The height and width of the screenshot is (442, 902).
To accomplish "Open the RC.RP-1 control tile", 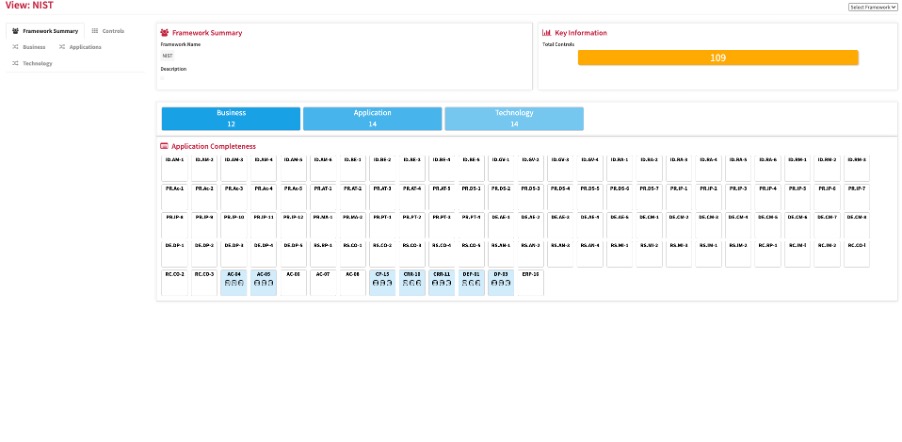I will pyautogui.click(x=767, y=254).
